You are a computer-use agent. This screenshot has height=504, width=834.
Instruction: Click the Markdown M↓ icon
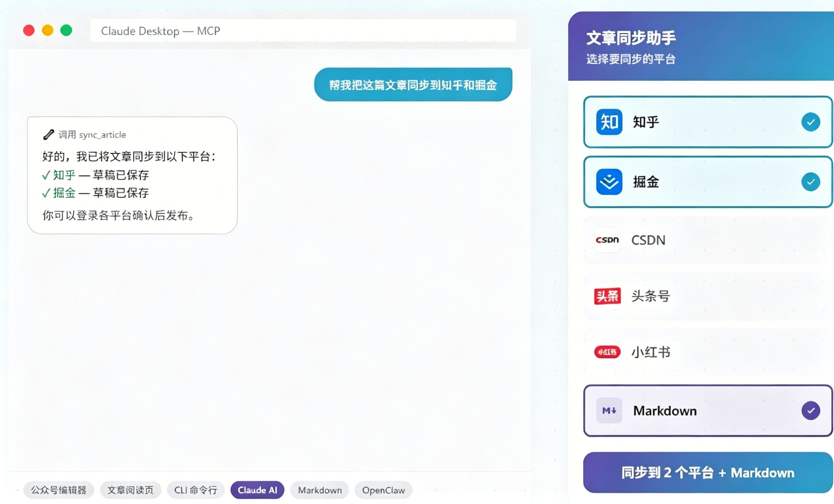click(x=609, y=410)
